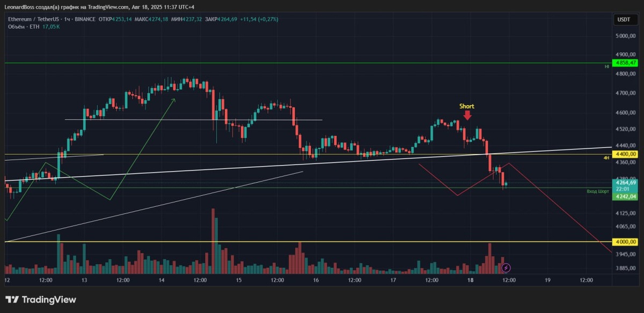
Task: Click the Вход Шорт line label
Action: 598,191
